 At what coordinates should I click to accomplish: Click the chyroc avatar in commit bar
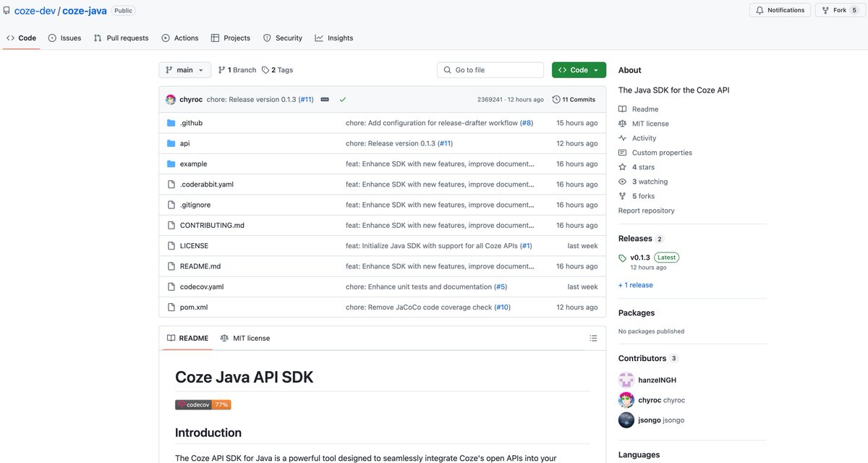[x=171, y=99]
